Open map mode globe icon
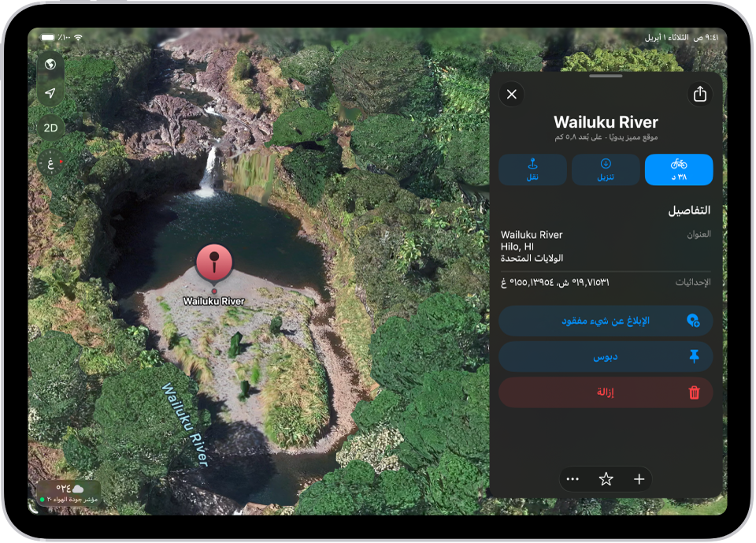This screenshot has height=543, width=756. (50, 64)
